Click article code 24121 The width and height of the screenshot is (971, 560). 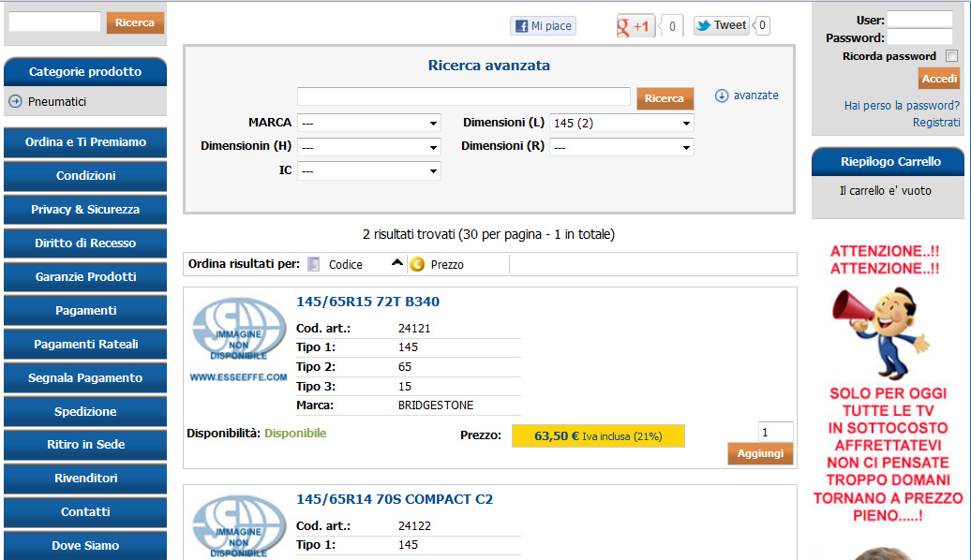[414, 329]
